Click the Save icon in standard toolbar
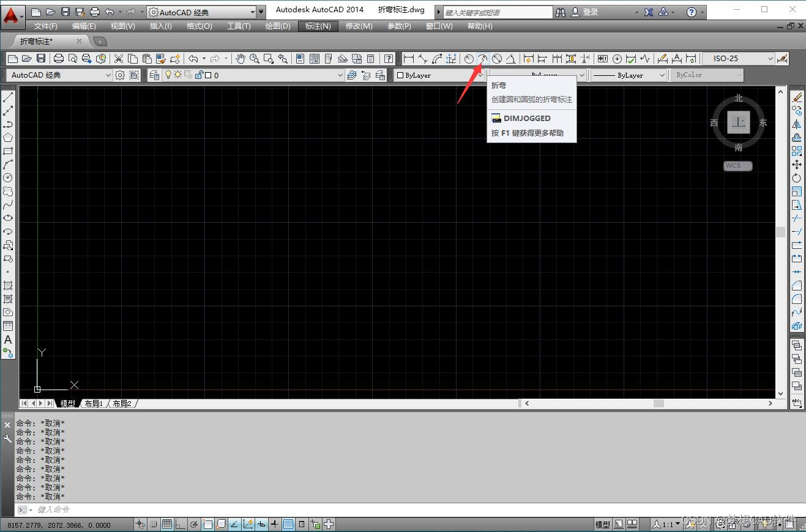This screenshot has width=806, height=532. click(x=41, y=59)
